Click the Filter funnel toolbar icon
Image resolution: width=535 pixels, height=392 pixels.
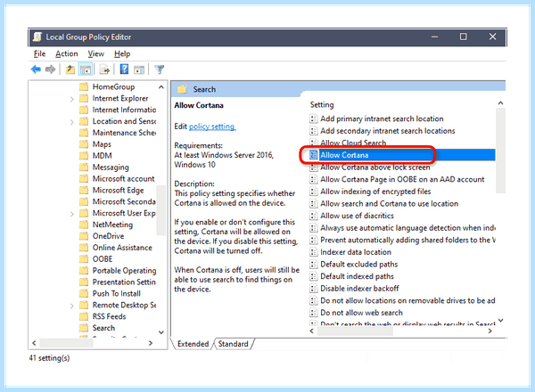159,69
